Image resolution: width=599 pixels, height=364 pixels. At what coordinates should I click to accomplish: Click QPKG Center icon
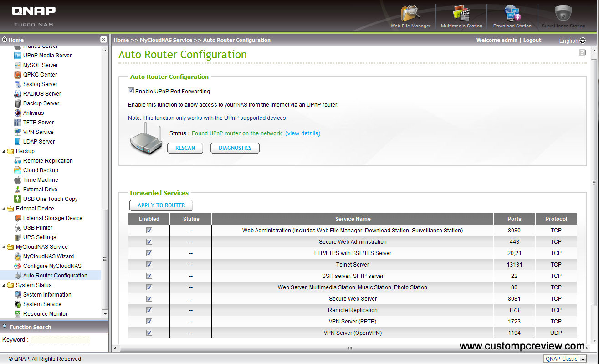click(x=18, y=74)
